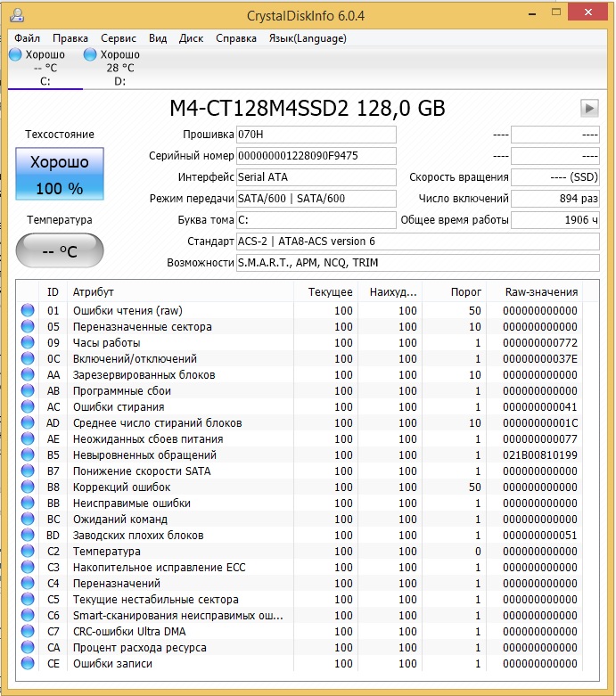Screen dimensions: 616x696
Task: Select the Процент расхода ресурса text
Action: click(x=139, y=648)
